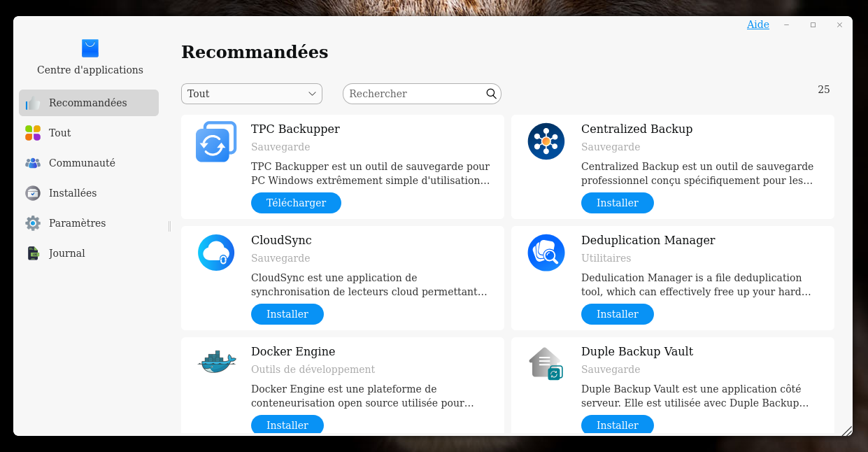Open Paramètres in the sidebar
The height and width of the screenshot is (452, 868).
[x=77, y=223]
